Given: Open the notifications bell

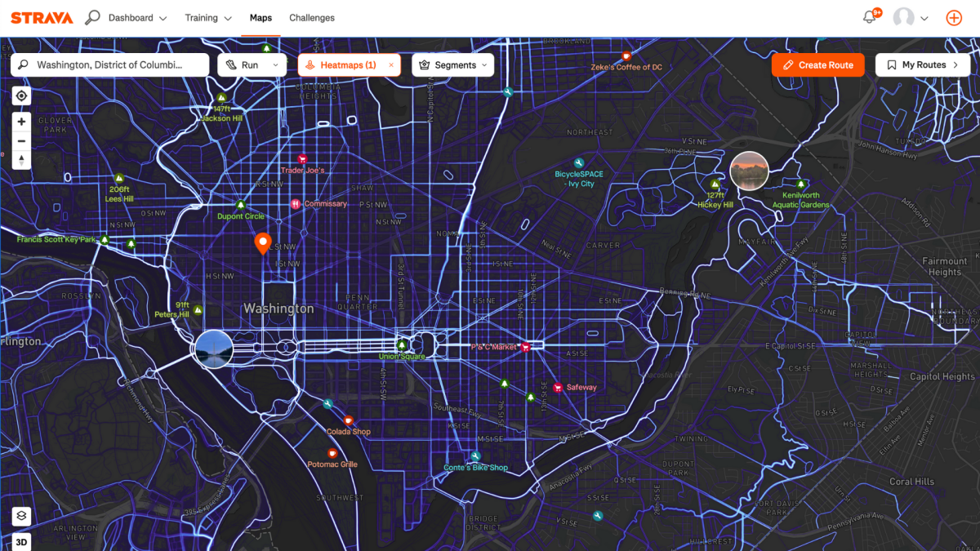Looking at the screenshot, I should click(x=870, y=17).
